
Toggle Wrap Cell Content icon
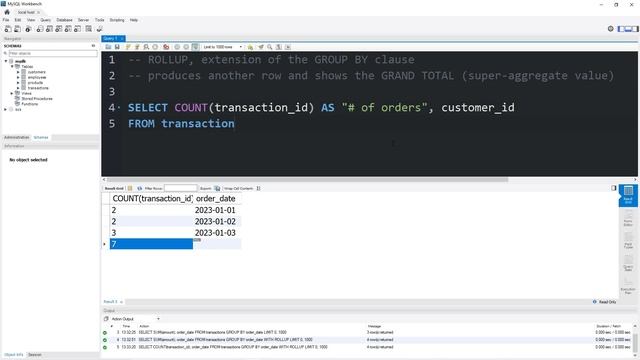tap(258, 188)
